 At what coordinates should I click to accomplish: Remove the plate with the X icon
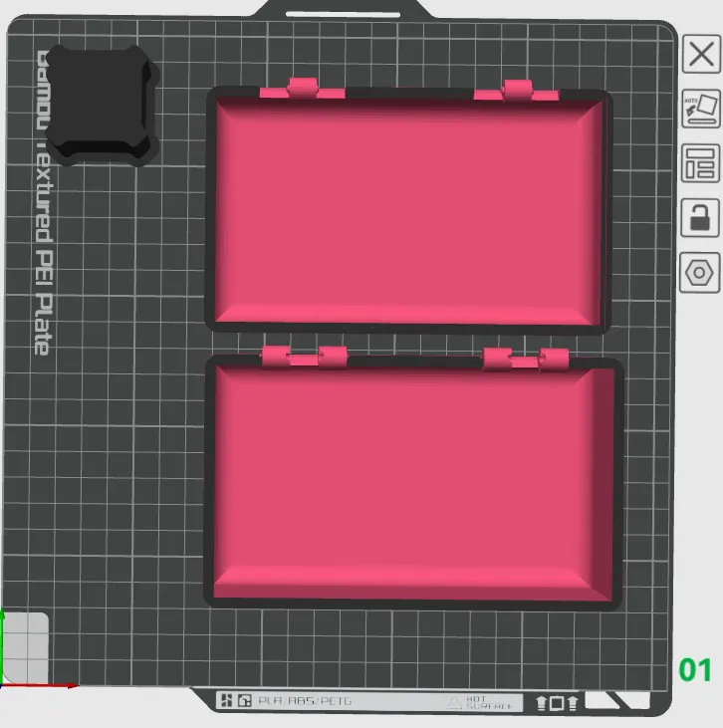point(701,54)
